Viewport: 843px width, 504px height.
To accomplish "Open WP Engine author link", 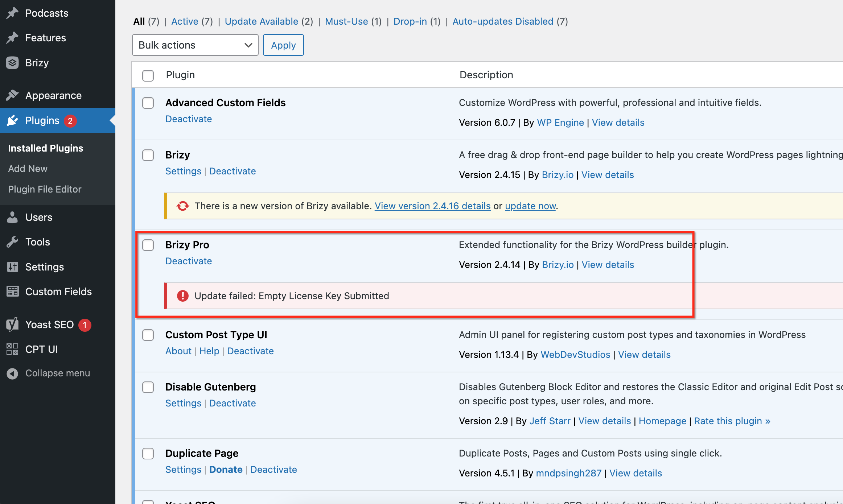I will (x=560, y=123).
